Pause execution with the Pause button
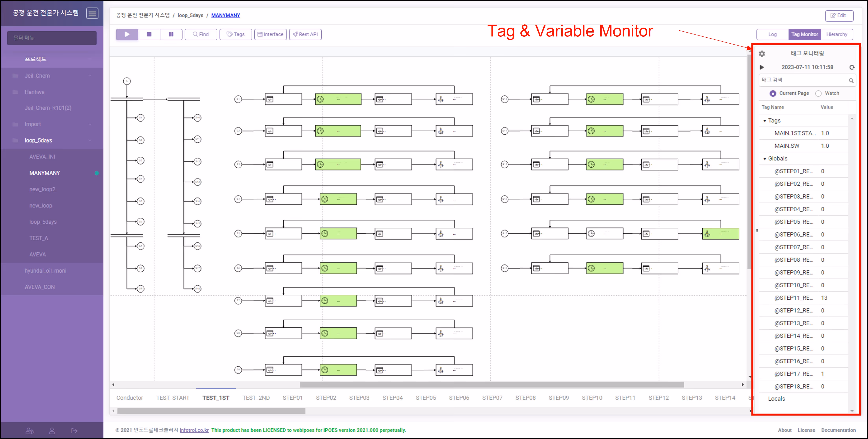Screen dimensions: 868x439 coord(171,34)
